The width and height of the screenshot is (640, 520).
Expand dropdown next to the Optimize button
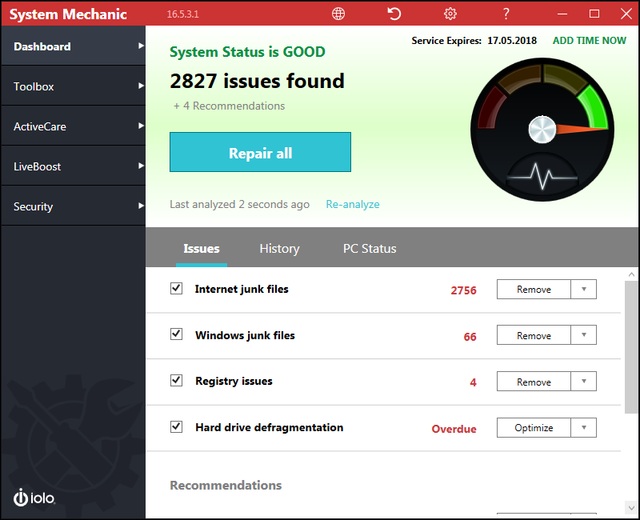point(584,428)
